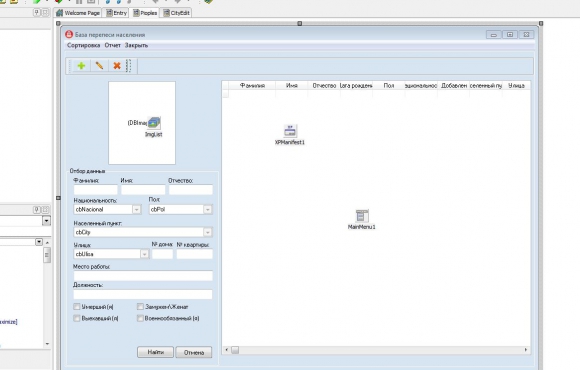Click the green plus add record icon

click(81, 66)
